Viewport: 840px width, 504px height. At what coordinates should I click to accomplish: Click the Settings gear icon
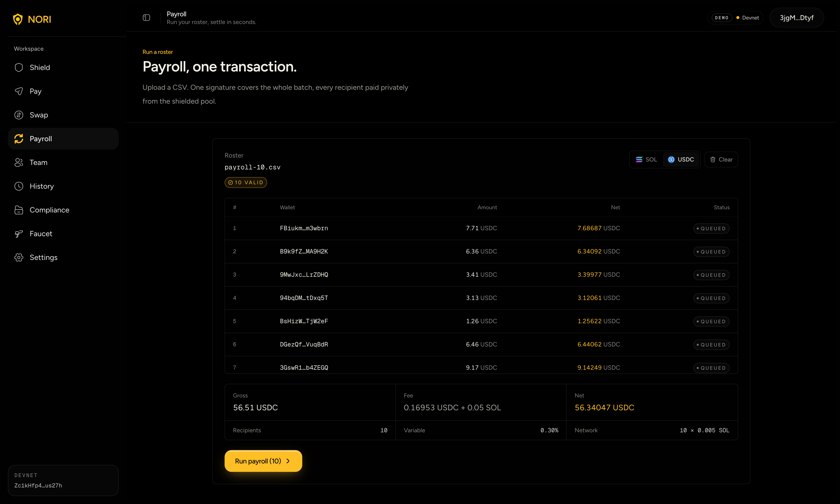click(19, 257)
